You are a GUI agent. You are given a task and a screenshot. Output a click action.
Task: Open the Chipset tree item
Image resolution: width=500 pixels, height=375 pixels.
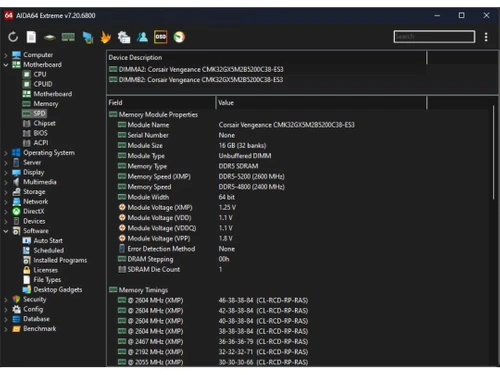44,123
